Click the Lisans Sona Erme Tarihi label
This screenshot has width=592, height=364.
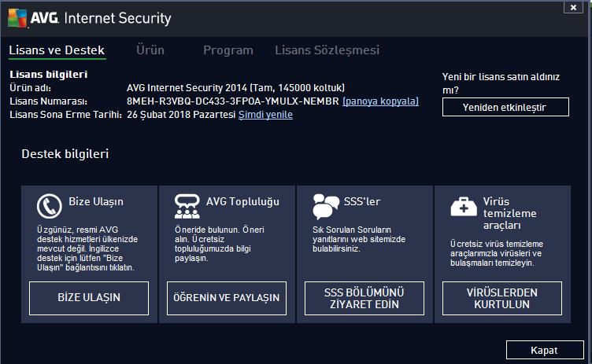coord(65,114)
